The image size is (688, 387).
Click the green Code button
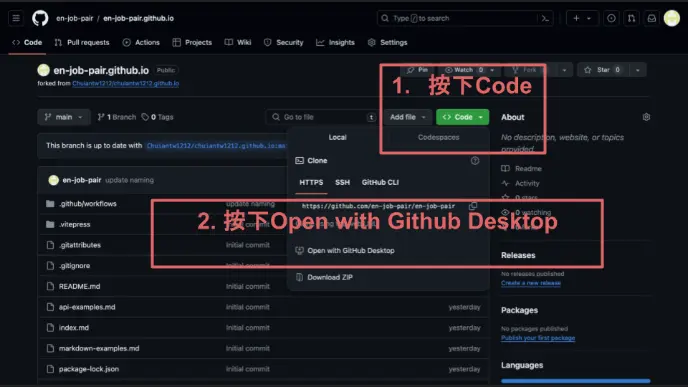(462, 117)
